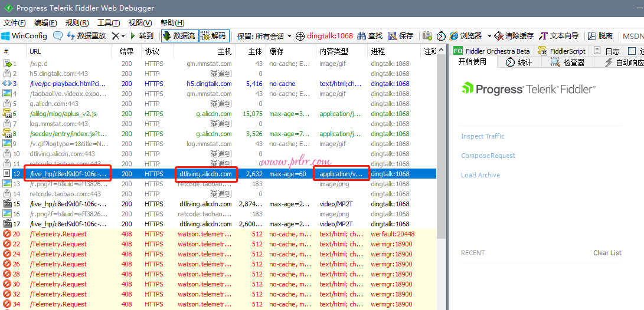Click Clear List in the RECENT section
The height and width of the screenshot is (310, 644).
pos(607,253)
